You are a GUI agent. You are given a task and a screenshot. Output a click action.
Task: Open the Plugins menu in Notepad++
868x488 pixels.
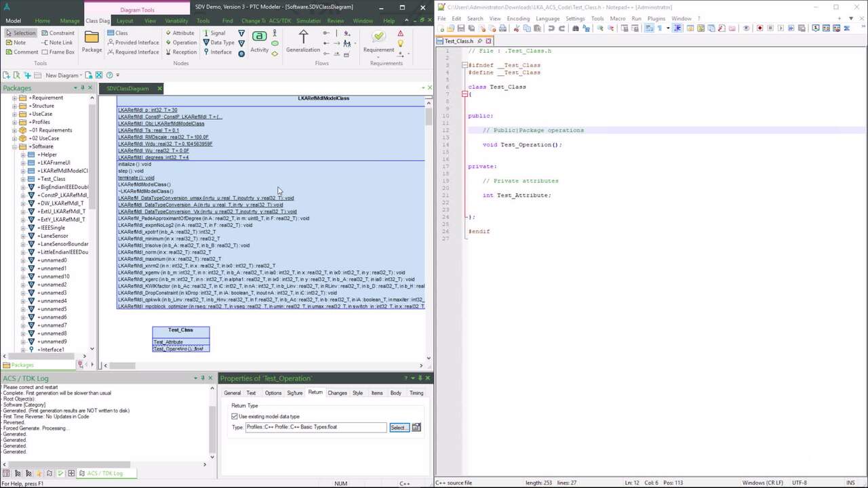(656, 18)
